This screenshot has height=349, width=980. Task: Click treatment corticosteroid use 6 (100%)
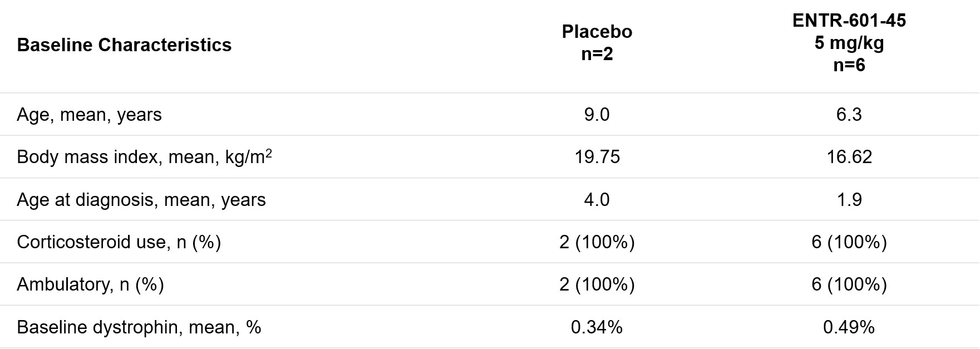(x=849, y=242)
